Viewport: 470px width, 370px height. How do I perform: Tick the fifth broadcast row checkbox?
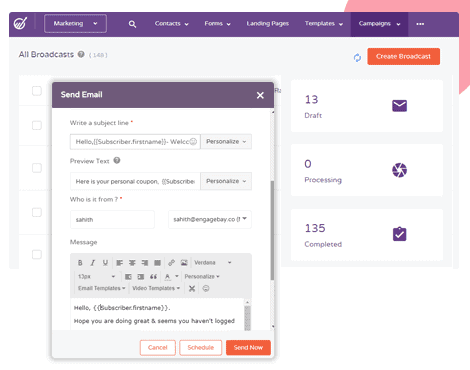pos(37,254)
